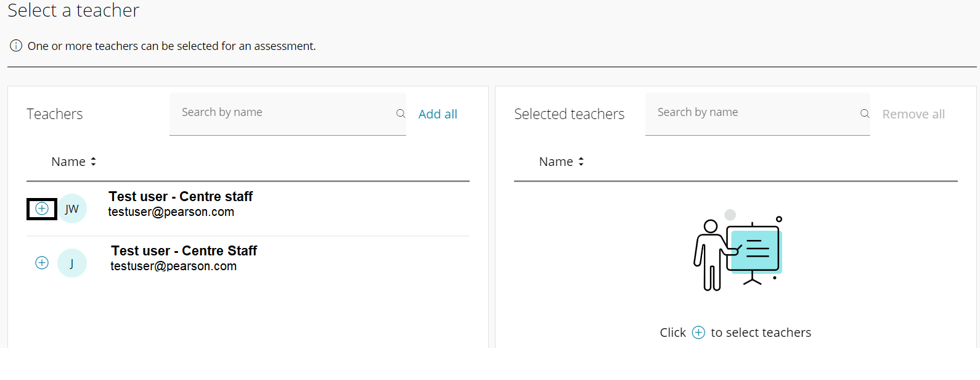Select the 'Test user - Centre Staff' second entry
The image size is (980, 380).
tap(184, 251)
